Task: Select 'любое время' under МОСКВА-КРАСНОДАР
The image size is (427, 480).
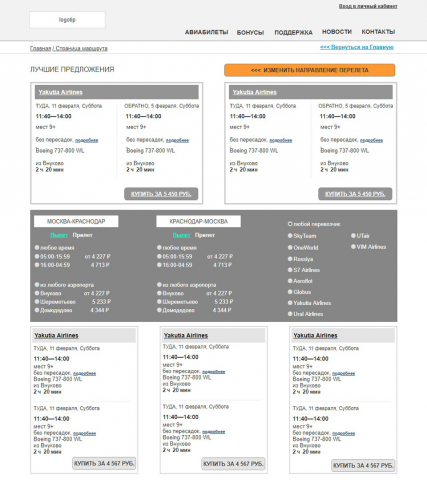Action: tap(55, 248)
